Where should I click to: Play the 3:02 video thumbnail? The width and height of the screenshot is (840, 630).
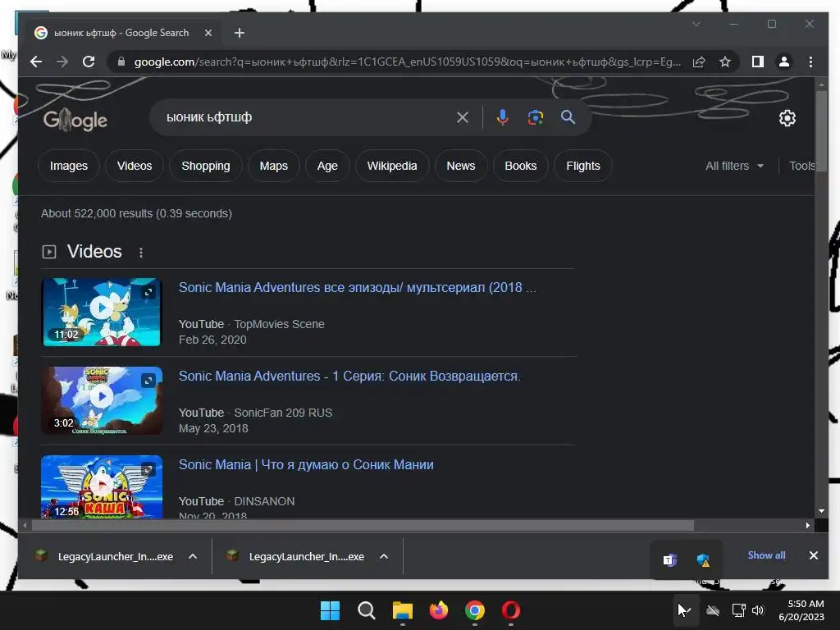(x=102, y=400)
